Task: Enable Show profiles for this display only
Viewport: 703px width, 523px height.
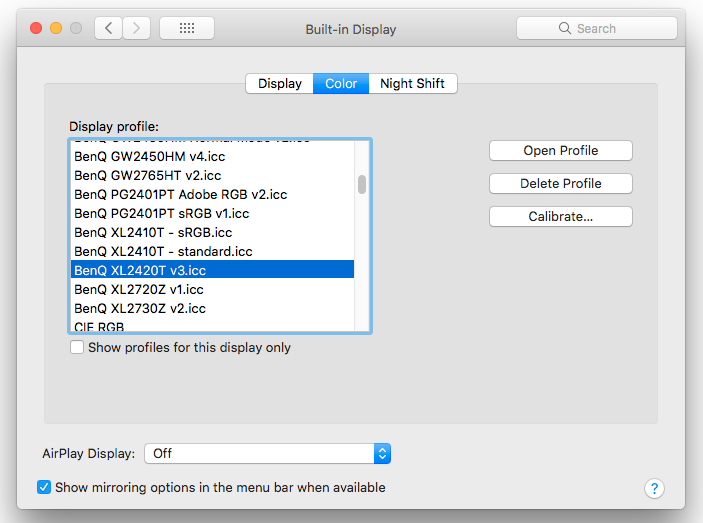Action: tap(77, 347)
